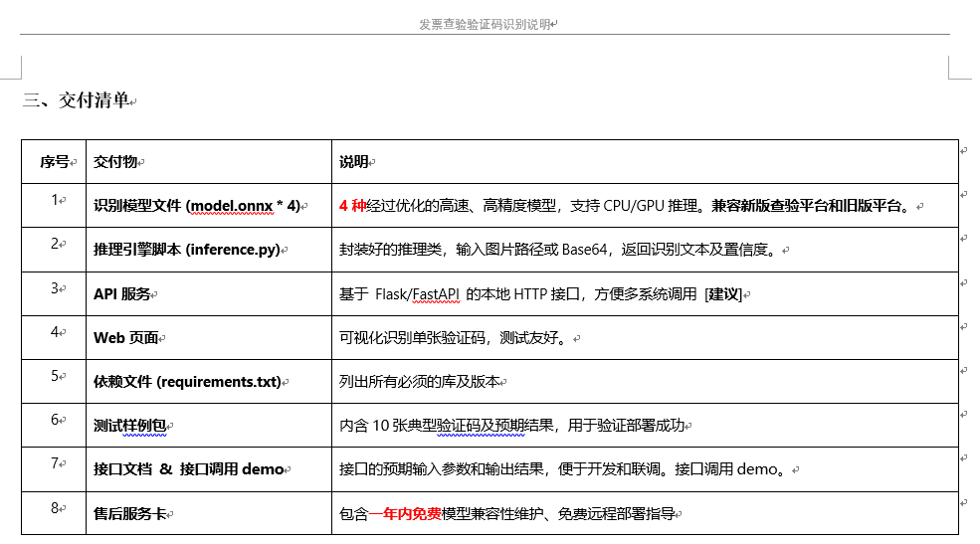Viewport: 980px width, 544px height.
Task: Click the 交付物 column header cell
Action: click(x=209, y=162)
